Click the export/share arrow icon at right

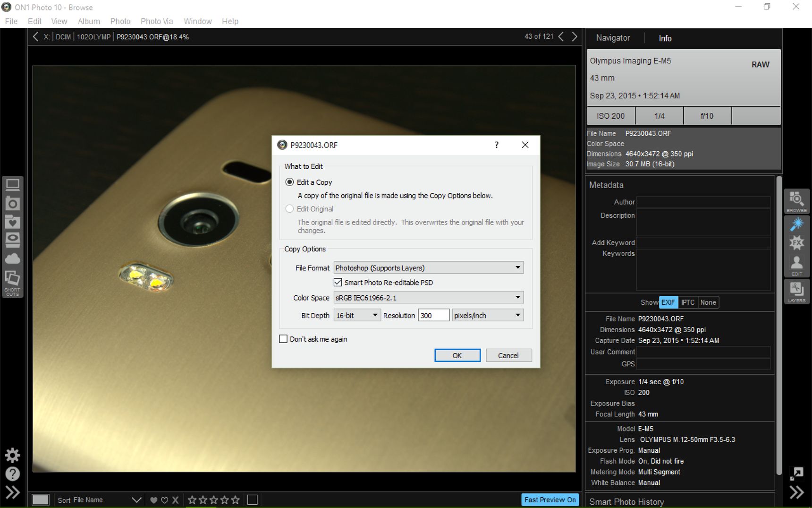(797, 473)
